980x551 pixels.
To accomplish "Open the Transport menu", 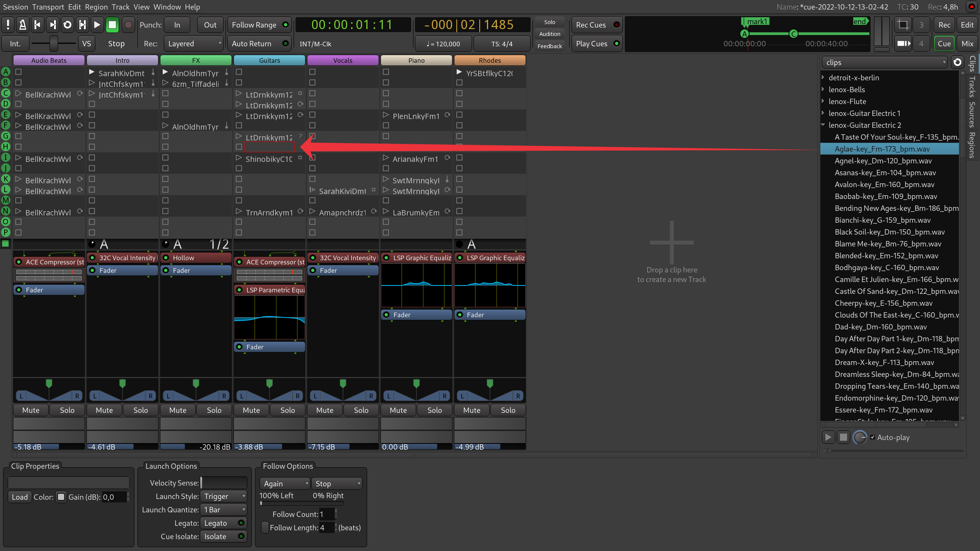I will point(48,7).
